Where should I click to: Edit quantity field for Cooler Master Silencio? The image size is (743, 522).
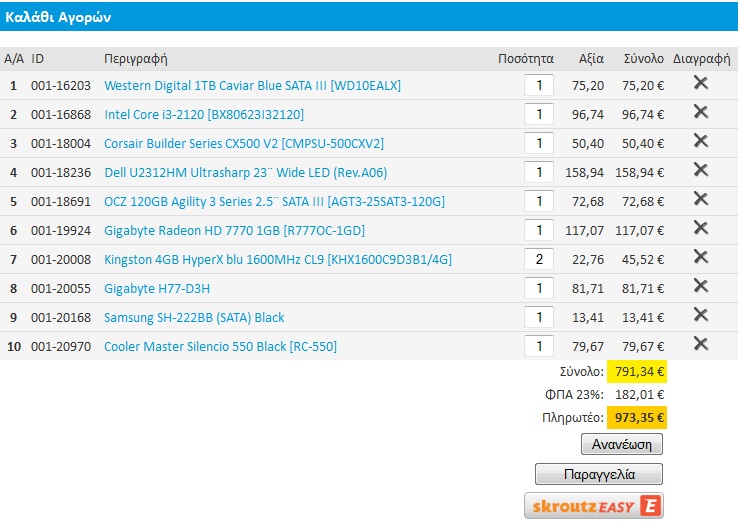click(x=539, y=346)
